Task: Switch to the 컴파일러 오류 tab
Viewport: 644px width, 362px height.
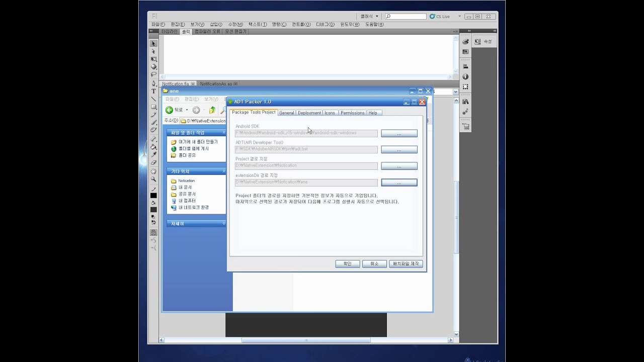Action: pos(207,31)
